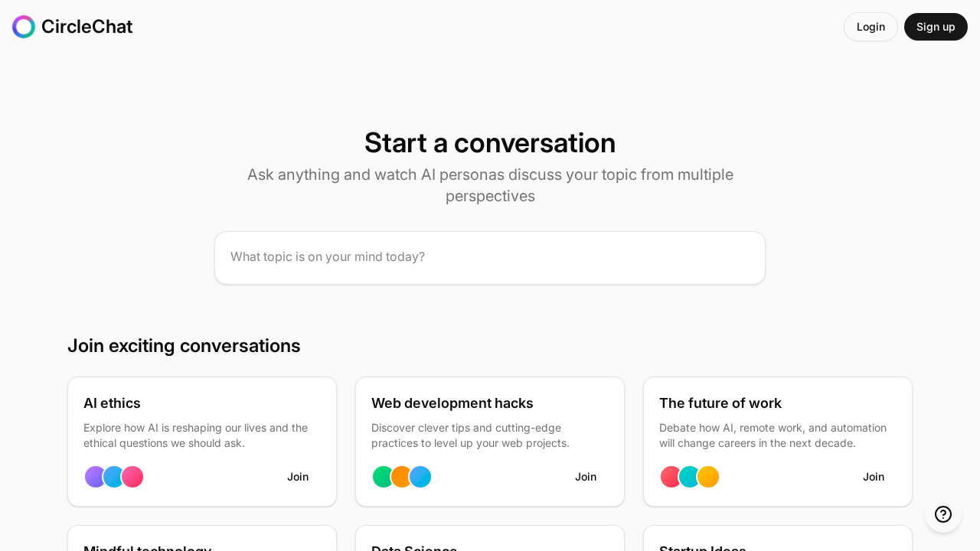
Task: Select the Mindful technology card
Action: (x=147, y=546)
